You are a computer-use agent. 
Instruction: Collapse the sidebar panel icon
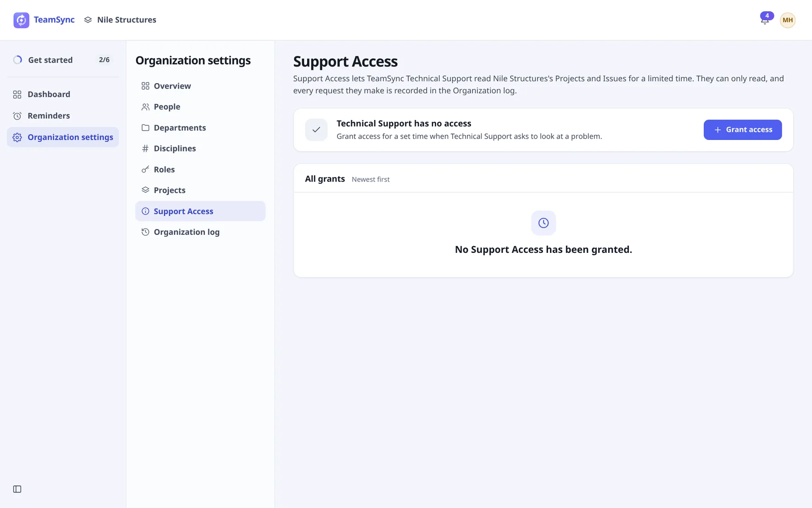pos(17,489)
